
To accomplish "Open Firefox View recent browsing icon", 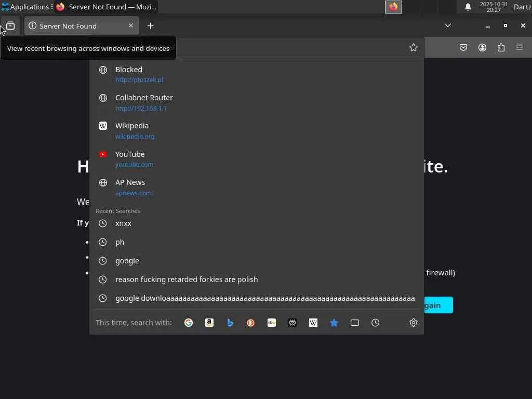I will (10, 26).
